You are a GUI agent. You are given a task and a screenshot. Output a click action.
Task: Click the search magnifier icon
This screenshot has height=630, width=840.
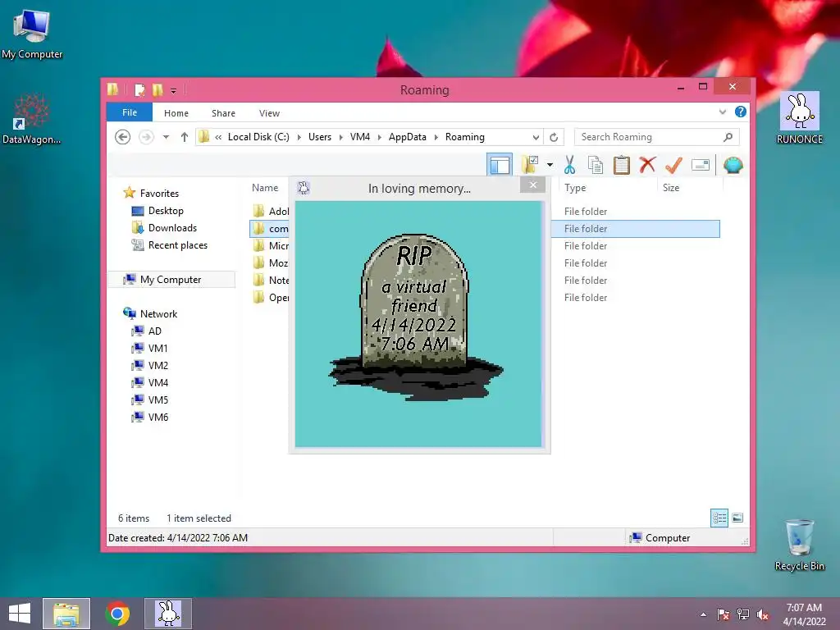tap(728, 137)
